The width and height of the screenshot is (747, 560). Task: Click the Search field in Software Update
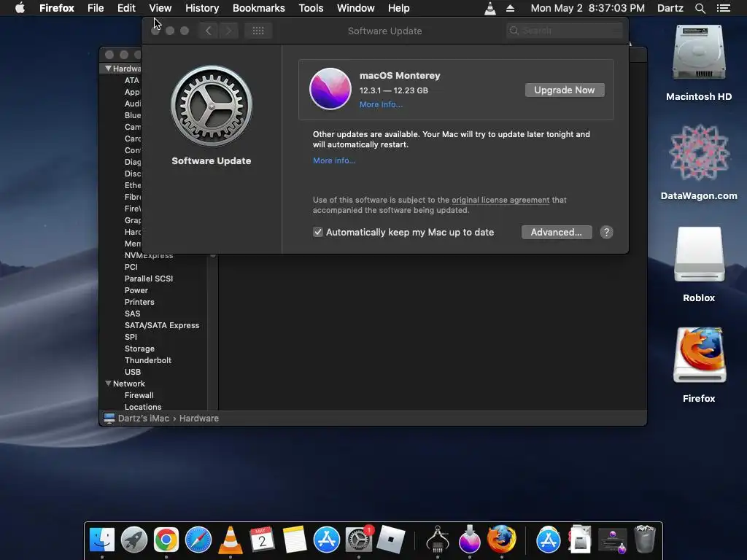565,31
